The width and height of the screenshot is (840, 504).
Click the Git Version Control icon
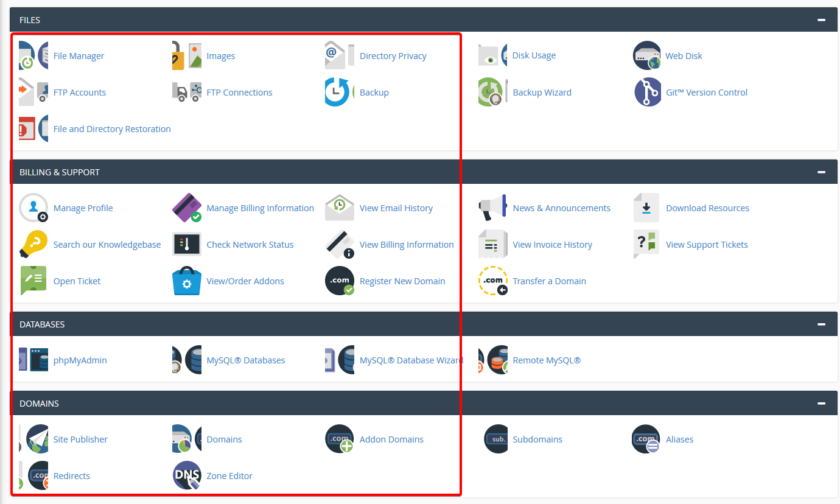pos(647,93)
